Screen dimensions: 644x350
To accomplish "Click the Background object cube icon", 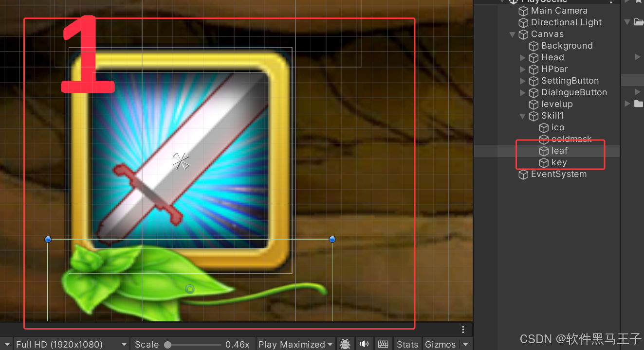I will pos(534,46).
